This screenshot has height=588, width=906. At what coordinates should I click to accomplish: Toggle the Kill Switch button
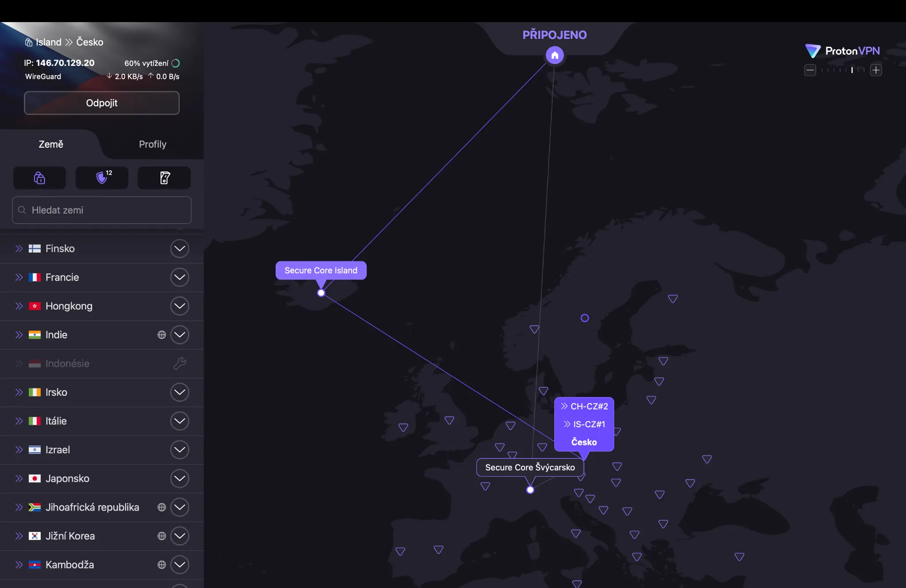[x=164, y=178]
